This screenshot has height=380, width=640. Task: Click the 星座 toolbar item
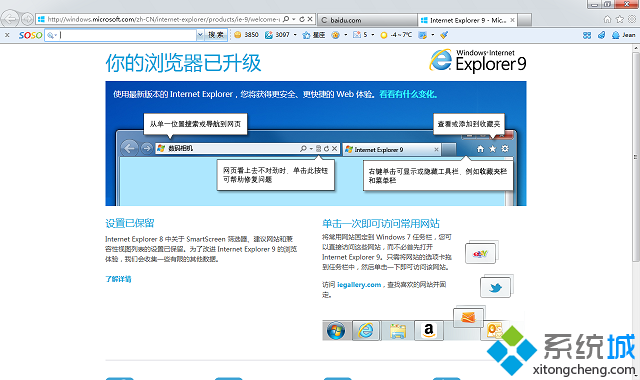(314, 35)
